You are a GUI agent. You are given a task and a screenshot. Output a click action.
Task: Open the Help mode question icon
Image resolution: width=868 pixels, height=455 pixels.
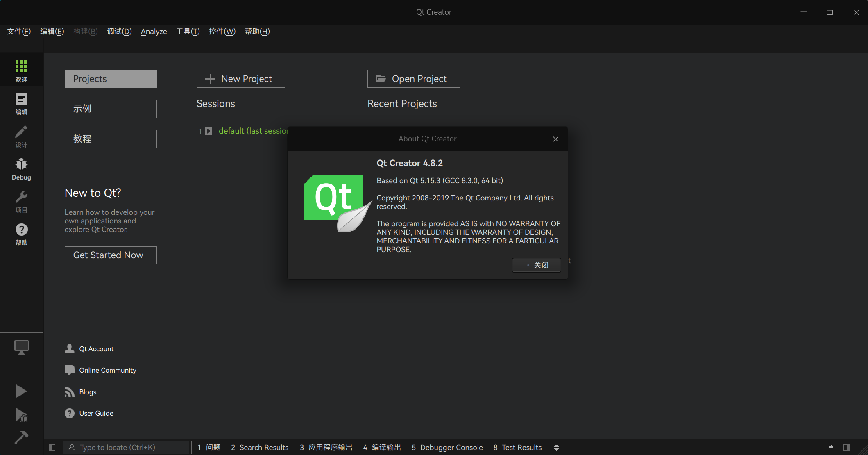click(21, 234)
